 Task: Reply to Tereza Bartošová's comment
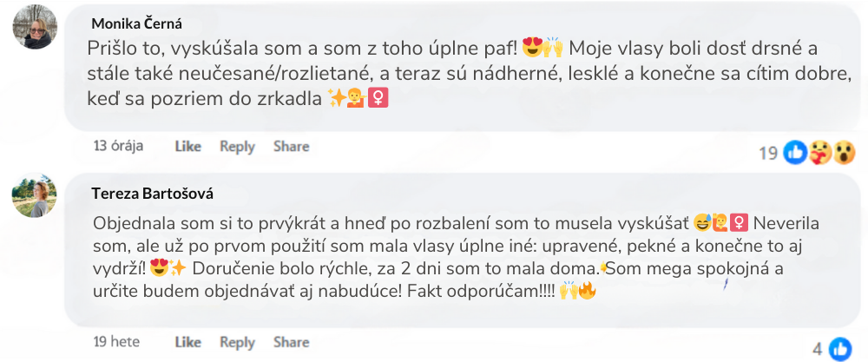click(x=237, y=342)
